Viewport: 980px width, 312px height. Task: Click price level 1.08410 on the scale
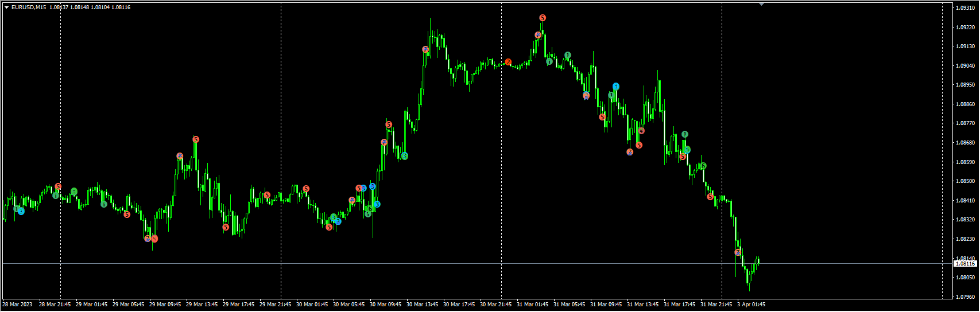[966, 201]
